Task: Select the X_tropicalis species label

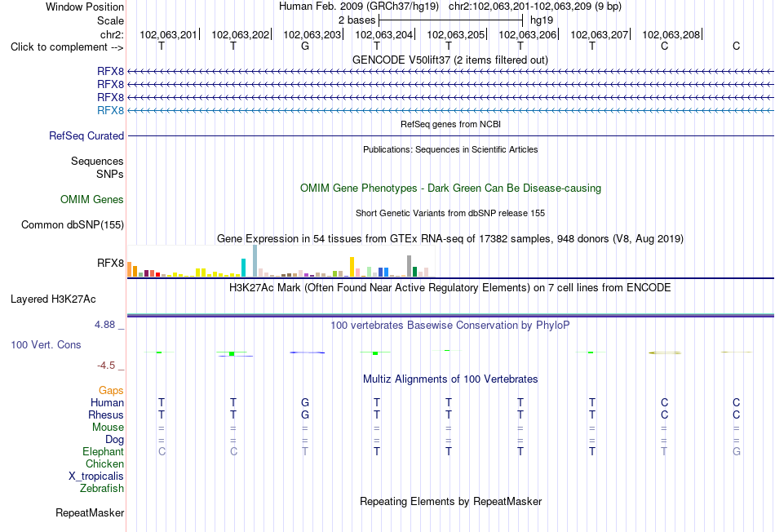Action: pos(96,477)
